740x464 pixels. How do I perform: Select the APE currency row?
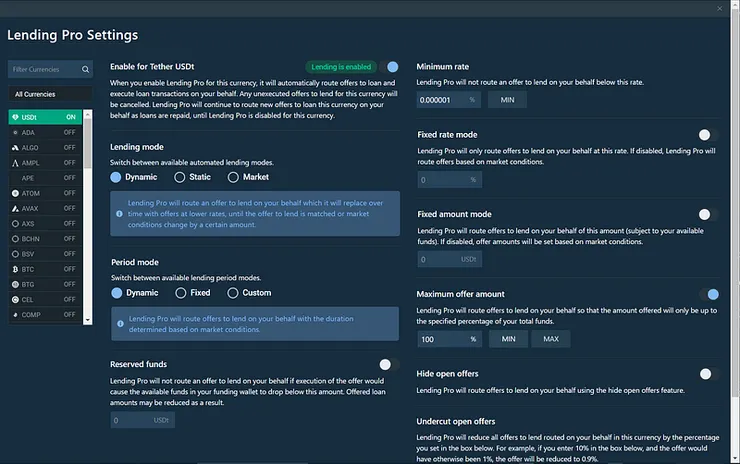[45, 178]
